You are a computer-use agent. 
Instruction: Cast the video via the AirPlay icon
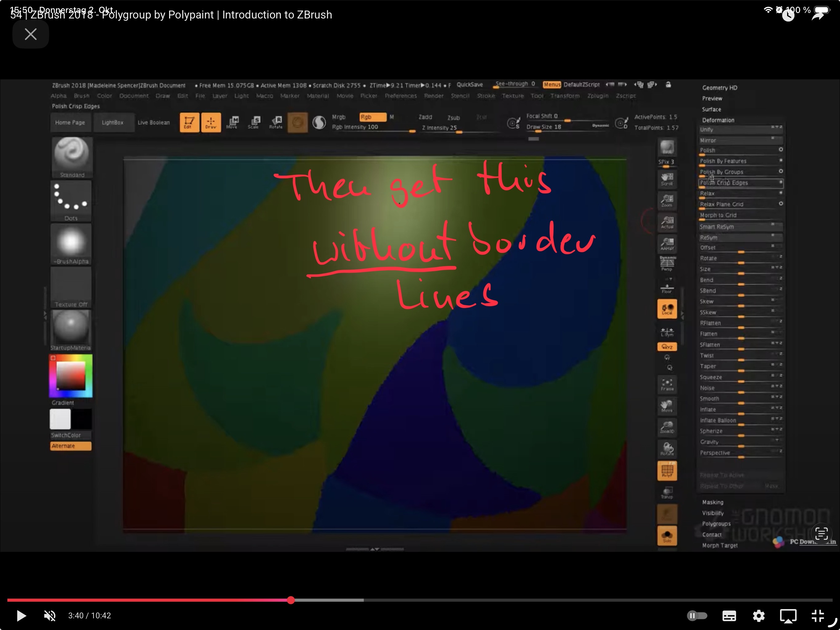tap(788, 616)
